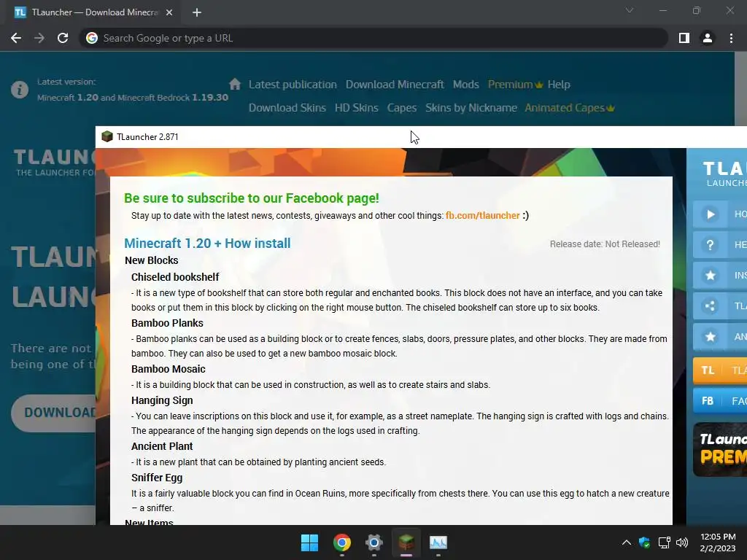Click the TLauncher block icon in title bar
The width and height of the screenshot is (747, 560).
[x=107, y=136]
